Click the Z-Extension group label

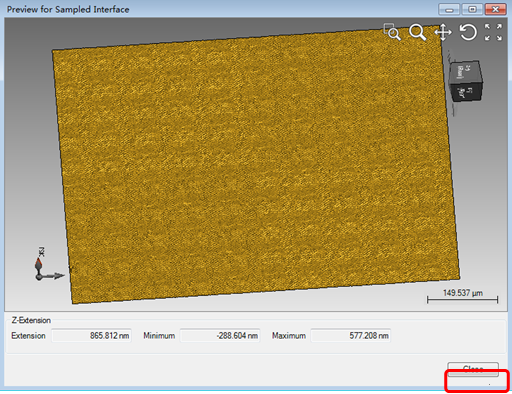pos(31,320)
